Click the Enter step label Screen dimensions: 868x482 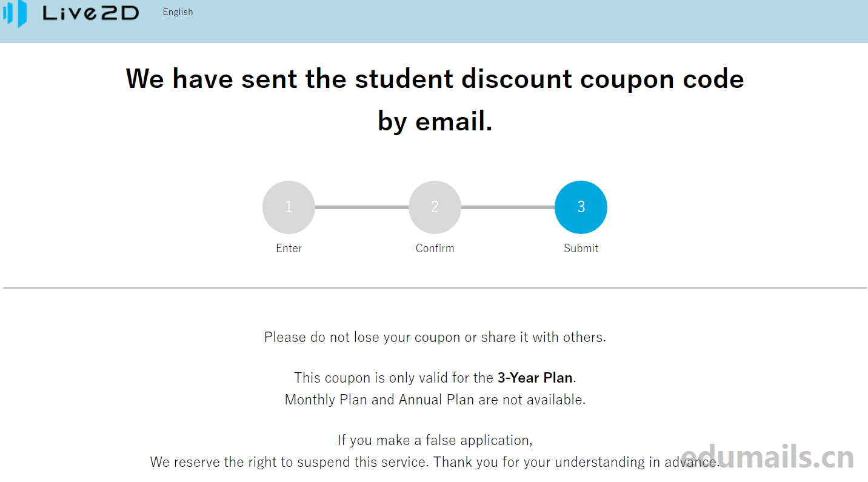click(289, 248)
